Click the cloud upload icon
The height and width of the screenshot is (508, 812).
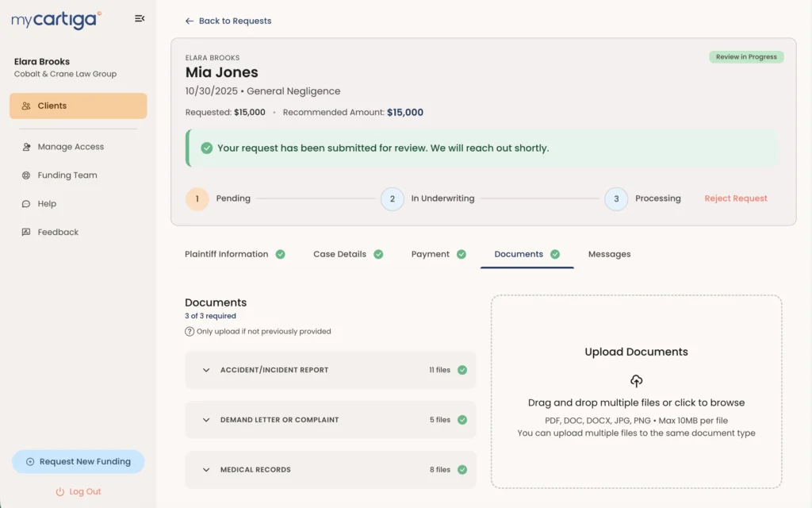(x=637, y=381)
